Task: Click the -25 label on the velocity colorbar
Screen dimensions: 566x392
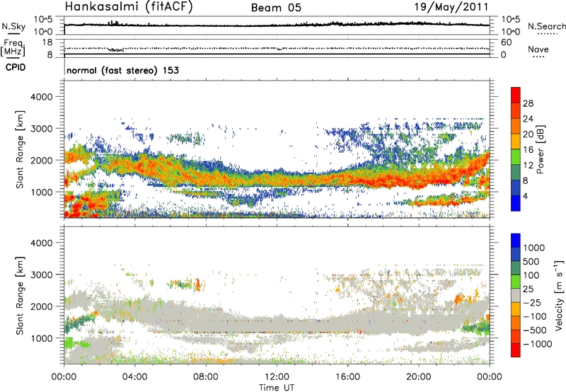Action: click(532, 303)
